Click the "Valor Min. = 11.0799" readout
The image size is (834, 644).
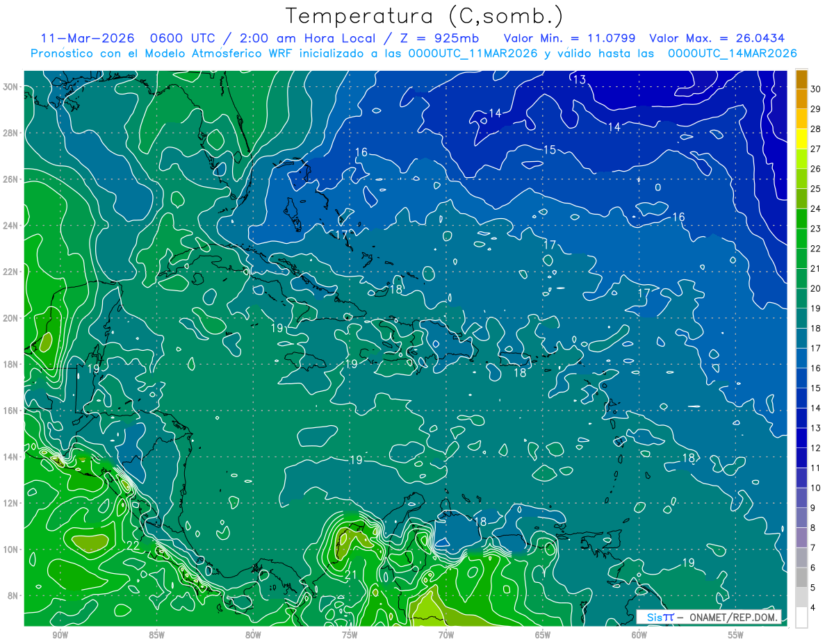(x=569, y=38)
